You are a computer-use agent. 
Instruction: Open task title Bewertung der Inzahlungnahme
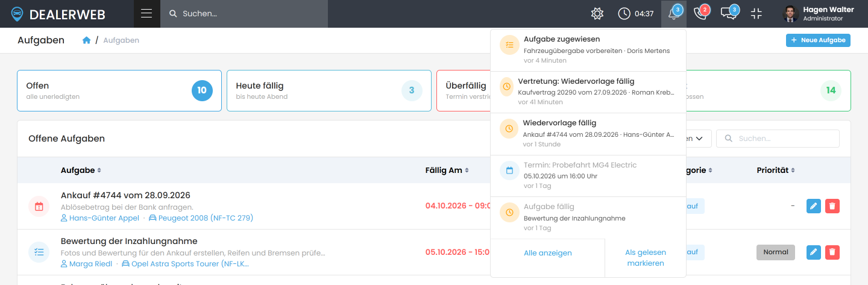point(129,241)
